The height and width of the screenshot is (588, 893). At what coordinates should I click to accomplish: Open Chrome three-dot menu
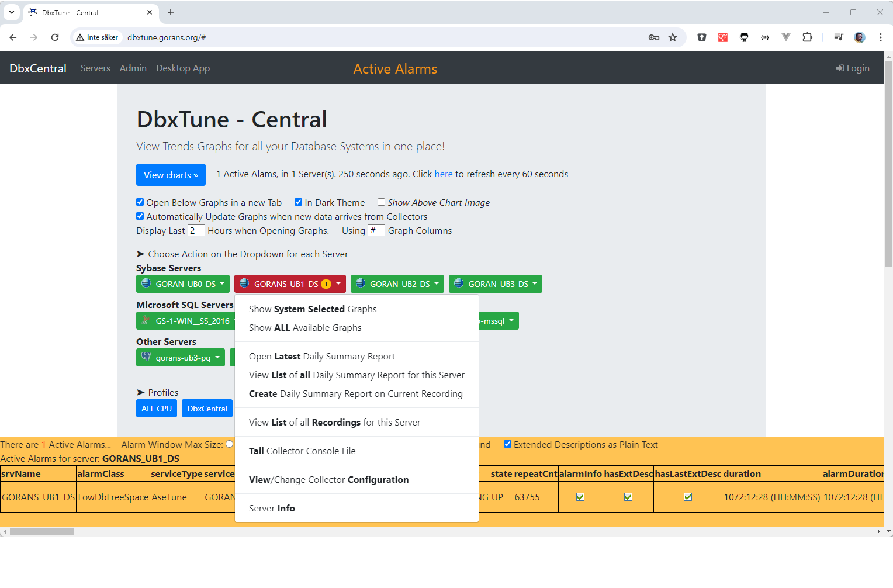[x=881, y=37]
